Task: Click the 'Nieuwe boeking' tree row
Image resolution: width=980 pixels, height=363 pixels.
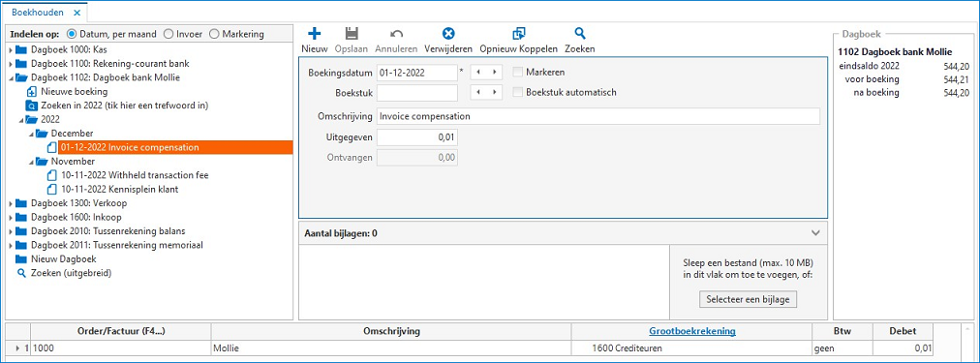Action: [x=75, y=92]
